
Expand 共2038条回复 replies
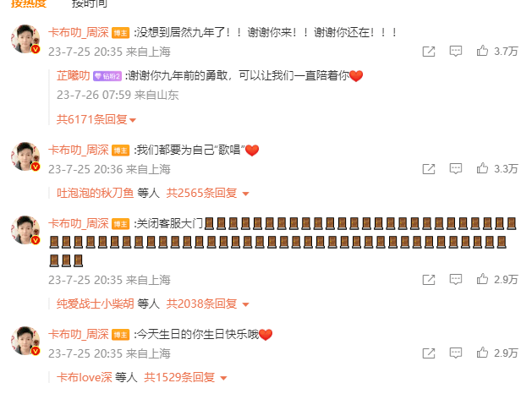(x=207, y=304)
